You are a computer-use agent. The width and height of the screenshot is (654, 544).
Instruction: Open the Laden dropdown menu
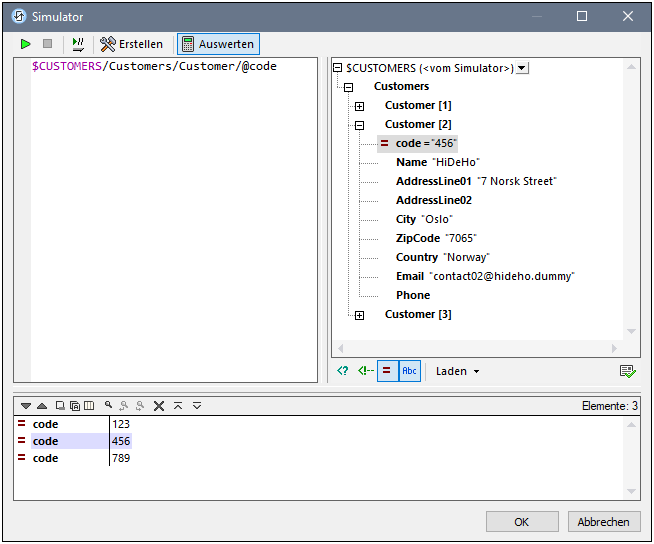[457, 371]
